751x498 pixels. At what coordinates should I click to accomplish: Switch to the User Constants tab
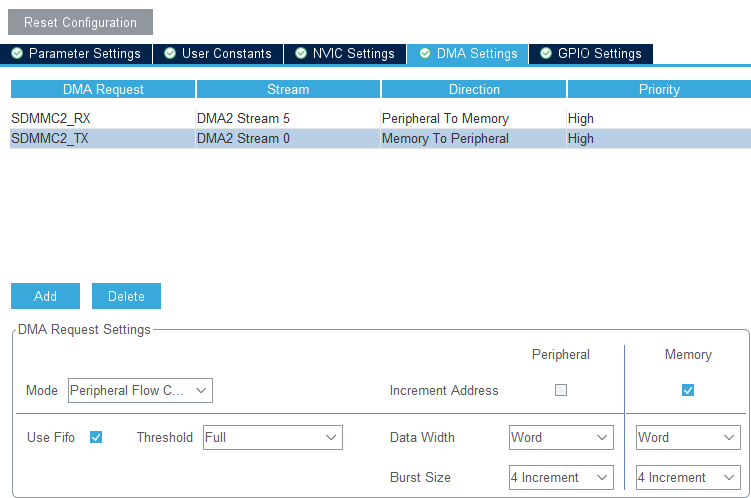click(218, 54)
